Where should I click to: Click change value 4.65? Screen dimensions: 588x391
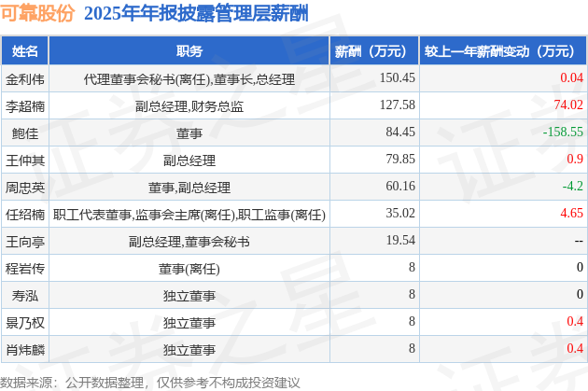(571, 213)
